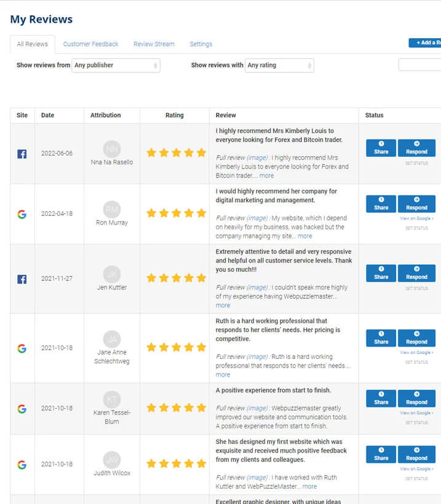Switch to the All Reviews tab
This screenshot has height=504, width=441.
33,44
